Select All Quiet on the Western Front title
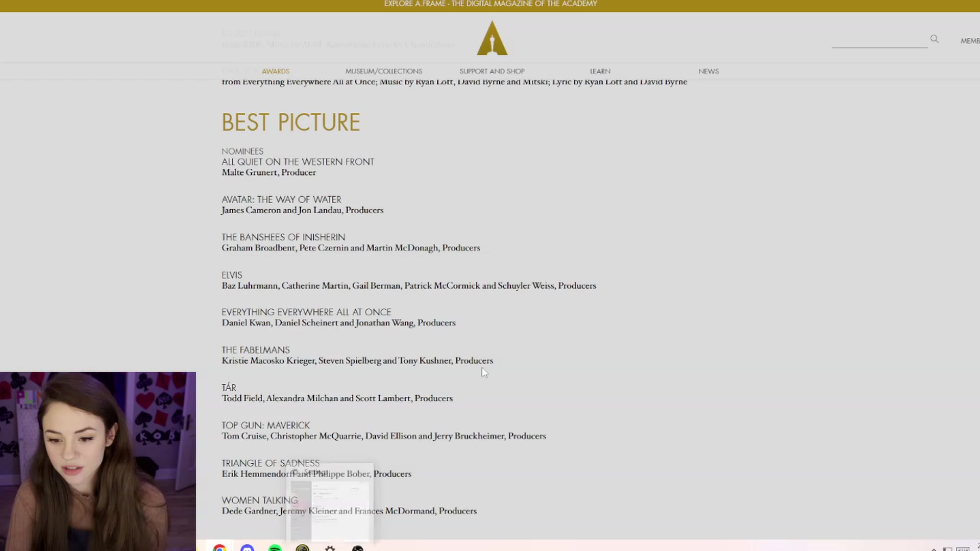The image size is (980, 551). 298,162
